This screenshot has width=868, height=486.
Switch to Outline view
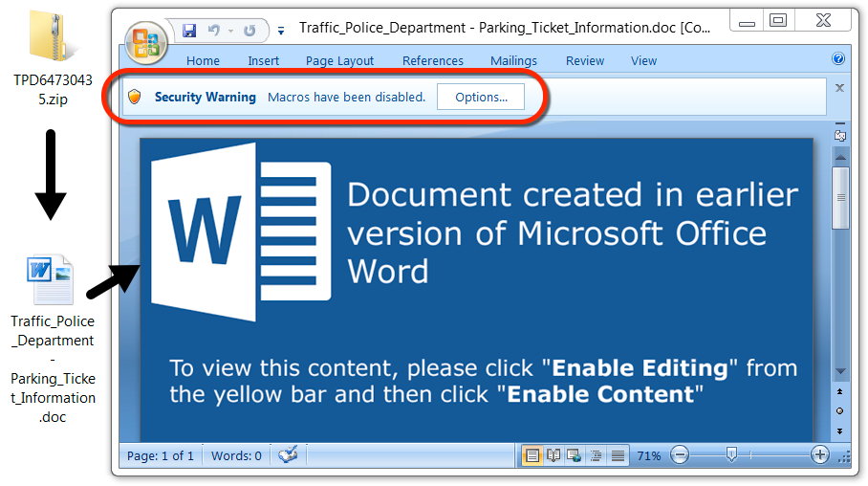(x=597, y=456)
